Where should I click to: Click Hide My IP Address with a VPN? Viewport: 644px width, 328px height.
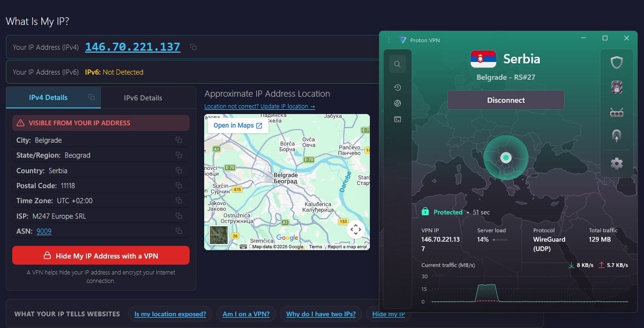pos(101,256)
